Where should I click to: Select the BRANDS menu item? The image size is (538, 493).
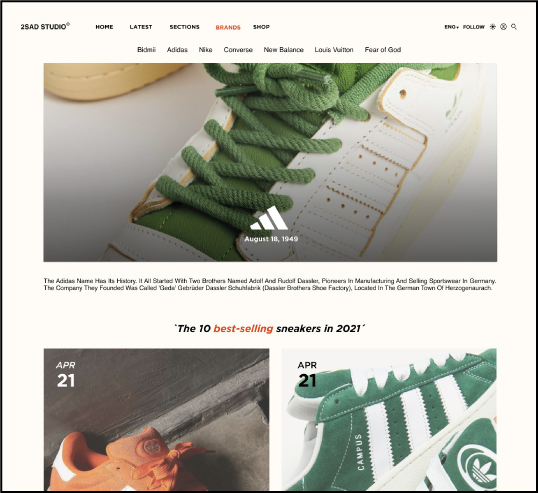(x=228, y=27)
